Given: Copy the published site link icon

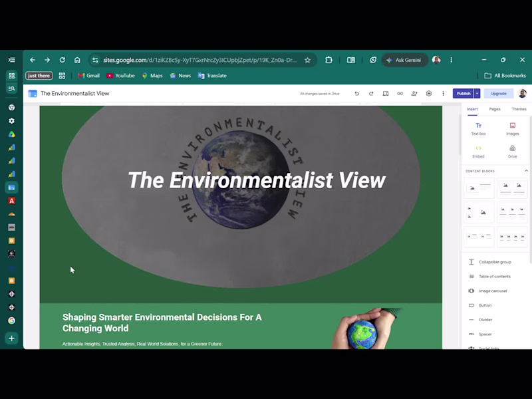Looking at the screenshot, I should 400,93.
